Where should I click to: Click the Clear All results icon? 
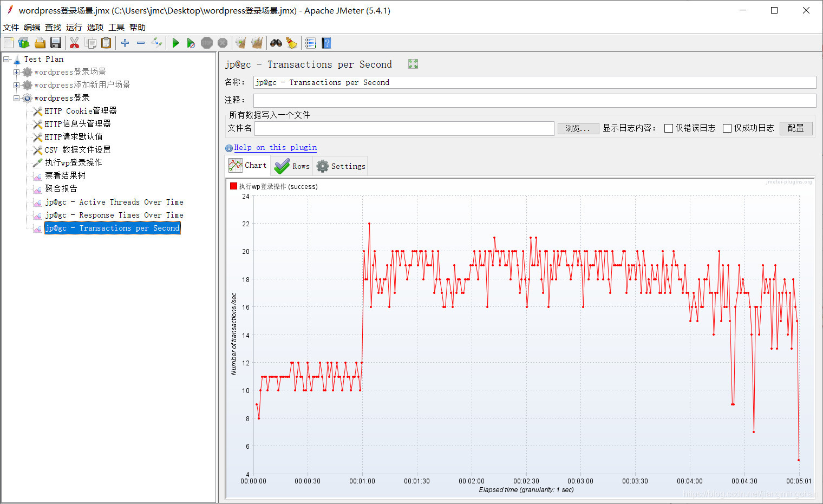[x=257, y=43]
